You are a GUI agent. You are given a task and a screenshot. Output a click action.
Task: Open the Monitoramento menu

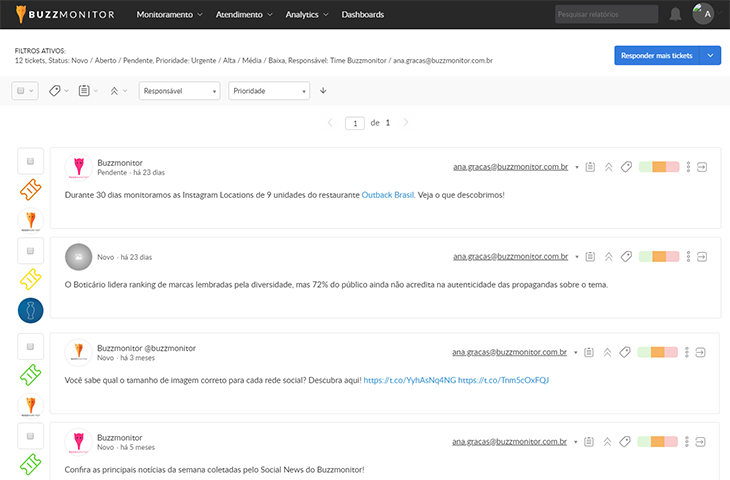click(x=168, y=15)
